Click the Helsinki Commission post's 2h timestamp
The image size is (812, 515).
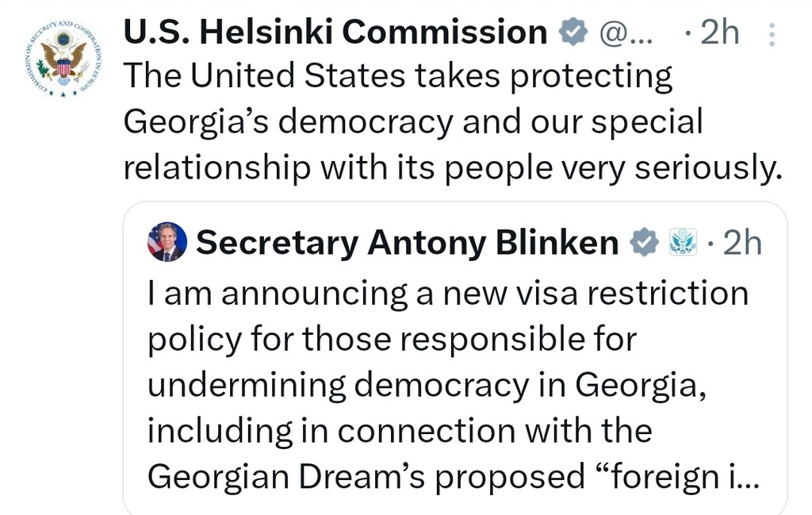[x=720, y=33]
